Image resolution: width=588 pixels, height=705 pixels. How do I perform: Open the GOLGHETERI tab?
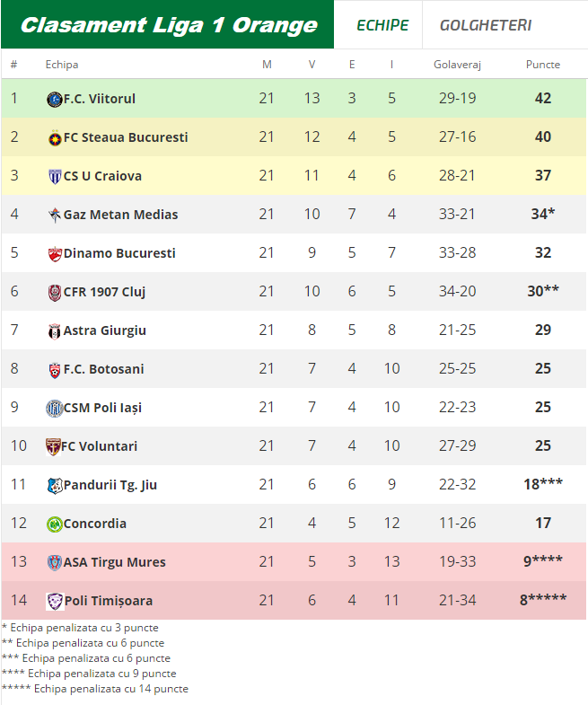click(x=485, y=25)
